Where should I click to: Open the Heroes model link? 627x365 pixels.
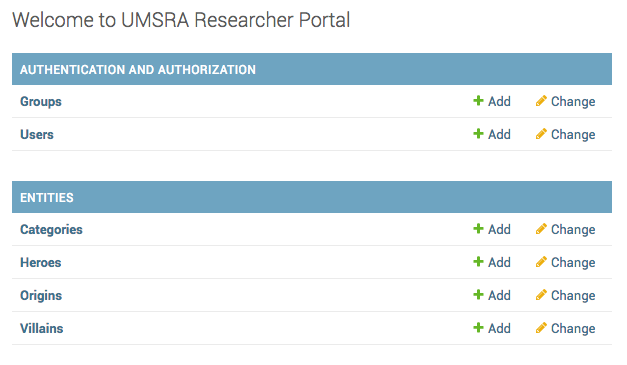click(x=41, y=263)
